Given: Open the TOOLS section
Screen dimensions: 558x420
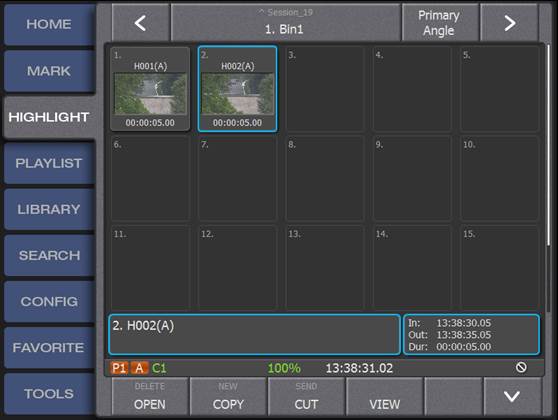Looking at the screenshot, I should click(49, 394).
